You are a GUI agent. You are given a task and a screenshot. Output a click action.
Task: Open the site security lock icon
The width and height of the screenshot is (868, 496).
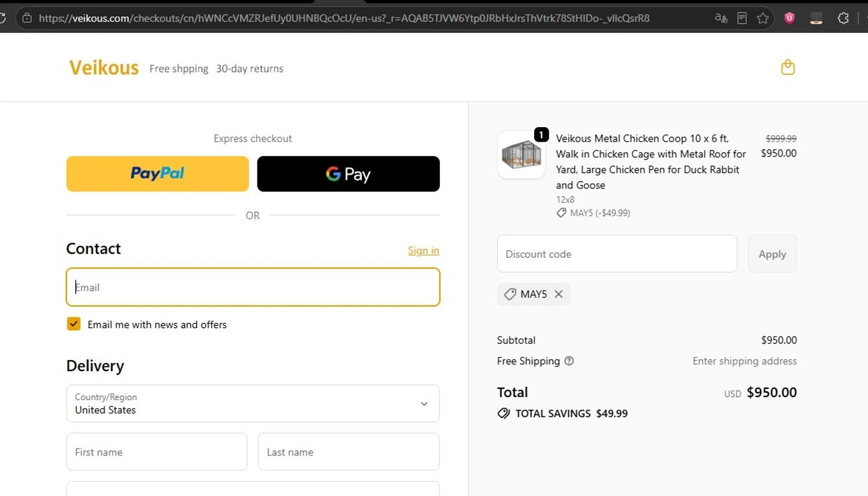pos(27,18)
